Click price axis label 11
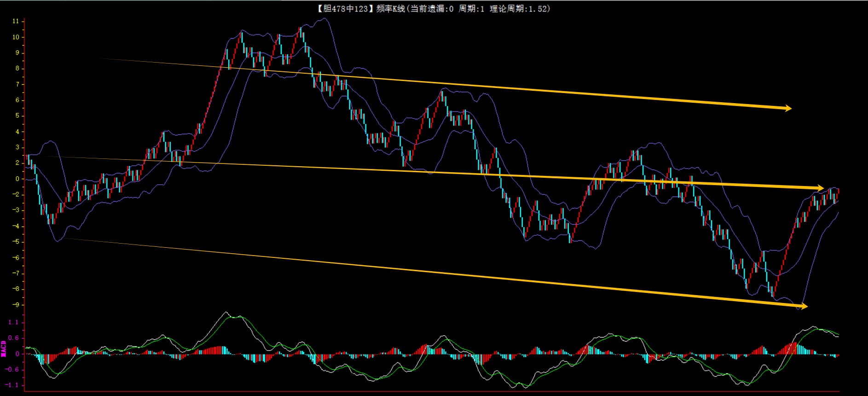Viewport: 868px width, 396px height. click(x=16, y=21)
